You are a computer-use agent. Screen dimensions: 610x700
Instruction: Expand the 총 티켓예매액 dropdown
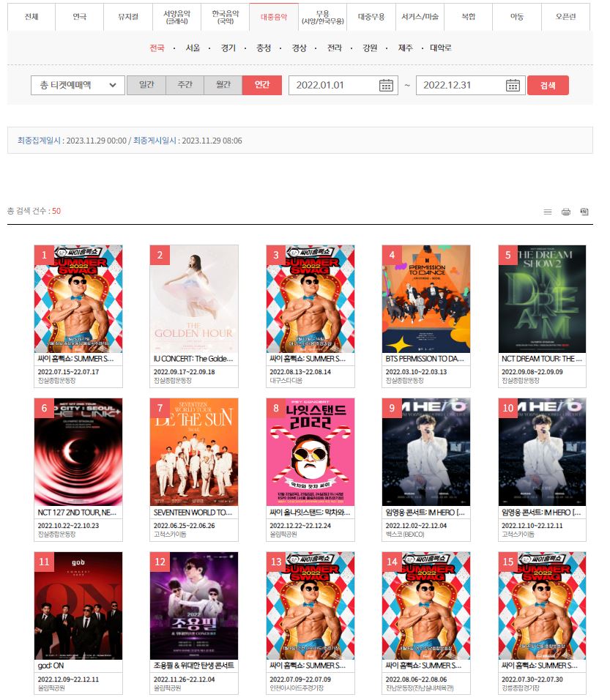click(78, 85)
